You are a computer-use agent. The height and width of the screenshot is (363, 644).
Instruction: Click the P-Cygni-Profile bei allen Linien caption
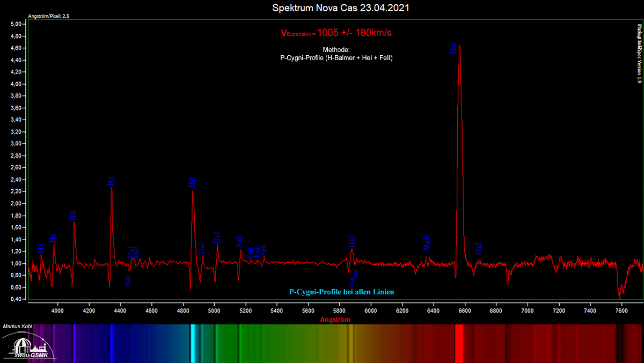(x=341, y=292)
